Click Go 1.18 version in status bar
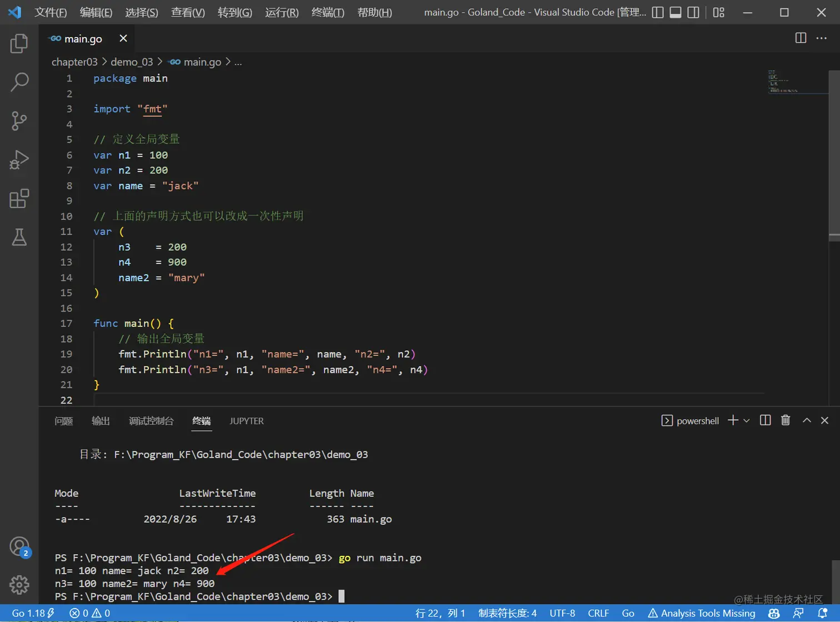This screenshot has width=840, height=622. click(x=33, y=613)
